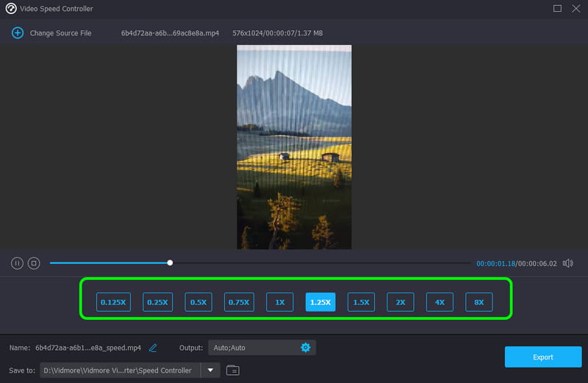This screenshot has height=383, width=588.
Task: Select the 0.5X speed option
Action: [x=198, y=302]
